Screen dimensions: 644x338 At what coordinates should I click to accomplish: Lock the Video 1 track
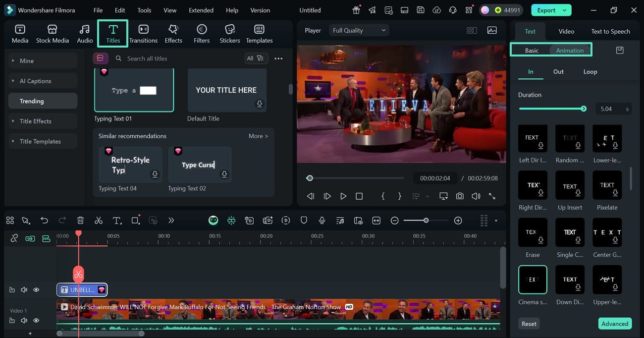(x=12, y=321)
